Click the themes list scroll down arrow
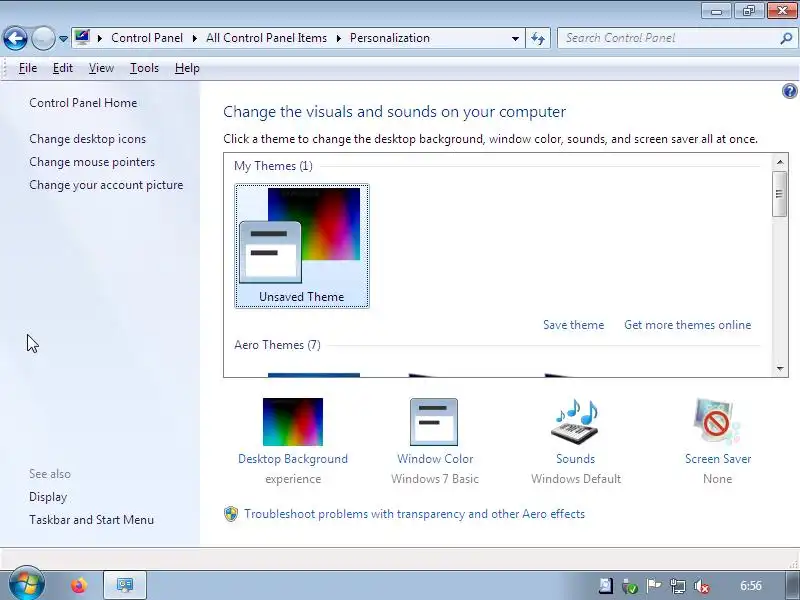Screen dimensions: 800x600 [x=780, y=368]
